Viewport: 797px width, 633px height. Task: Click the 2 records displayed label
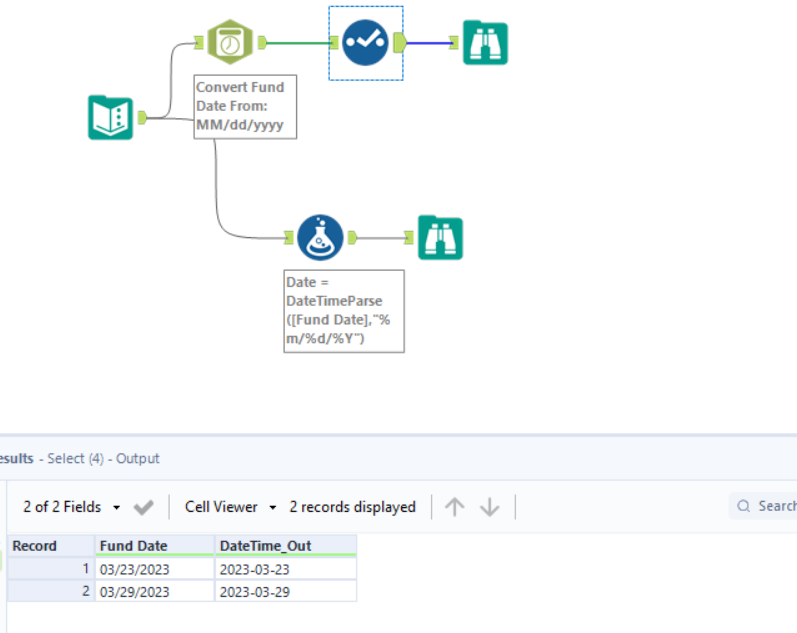[x=353, y=507]
